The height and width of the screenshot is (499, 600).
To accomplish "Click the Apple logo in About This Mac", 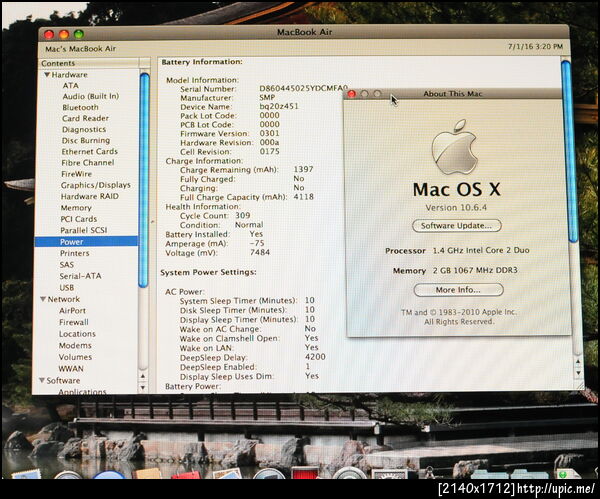I will (455, 147).
